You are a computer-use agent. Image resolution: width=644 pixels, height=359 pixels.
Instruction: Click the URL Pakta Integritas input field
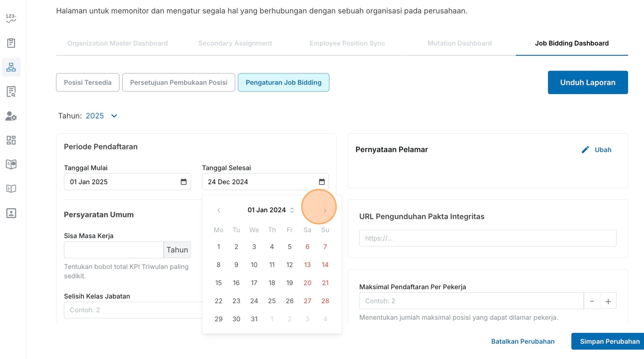[488, 238]
